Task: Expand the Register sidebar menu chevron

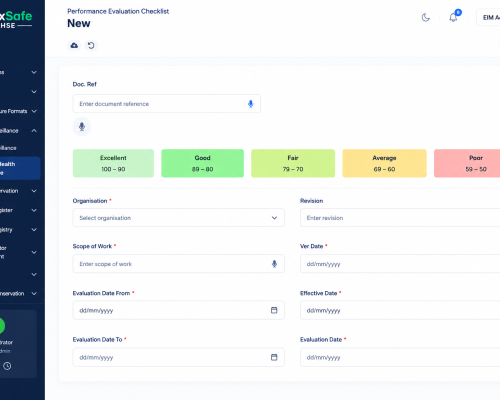Action: coord(34,210)
